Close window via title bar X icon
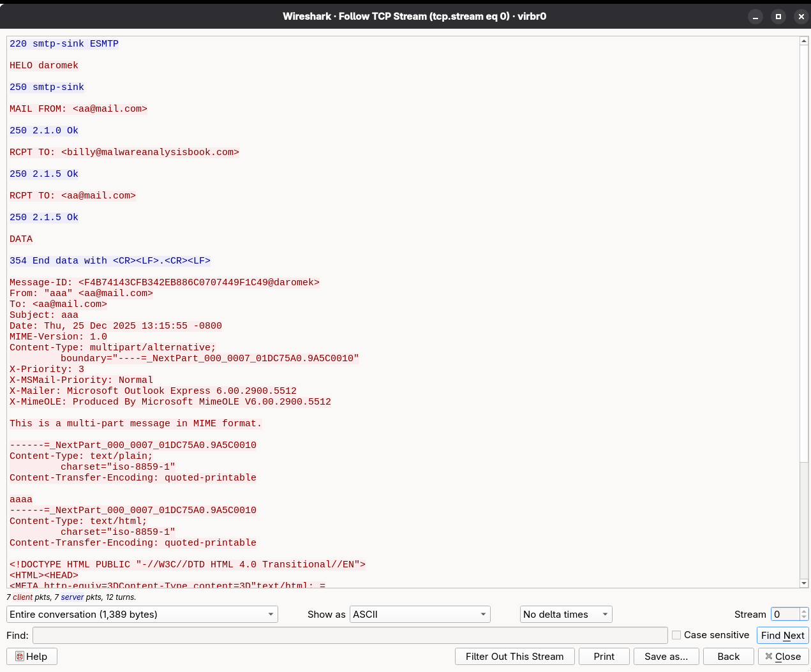The height and width of the screenshot is (672, 811). pos(801,17)
